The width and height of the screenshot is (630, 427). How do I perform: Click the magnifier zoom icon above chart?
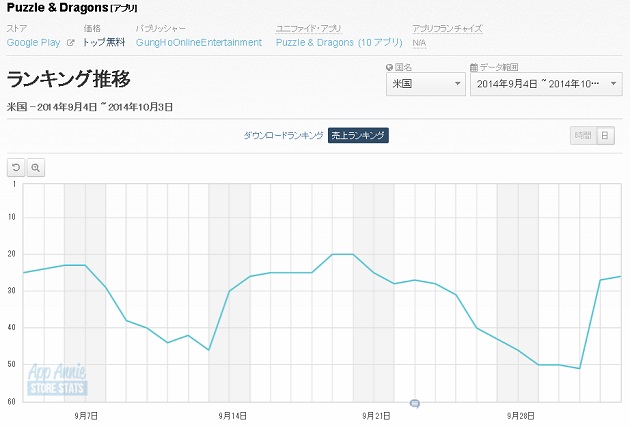[35, 168]
